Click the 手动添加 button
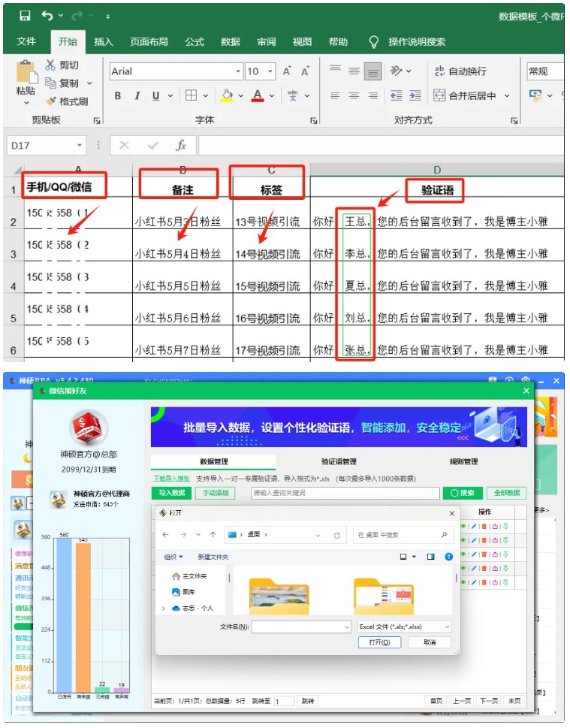The width and height of the screenshot is (570, 728). click(216, 493)
